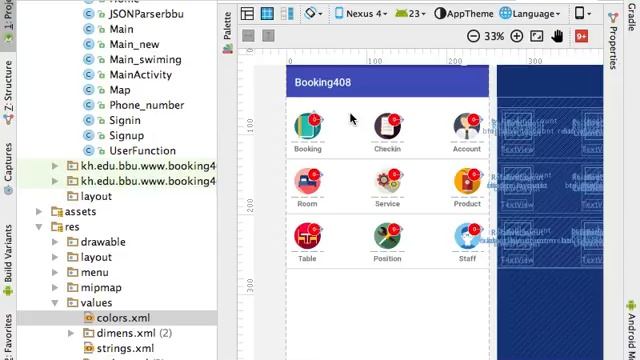640x360 pixels.
Task: Click the AppTheme selector
Action: (x=463, y=13)
